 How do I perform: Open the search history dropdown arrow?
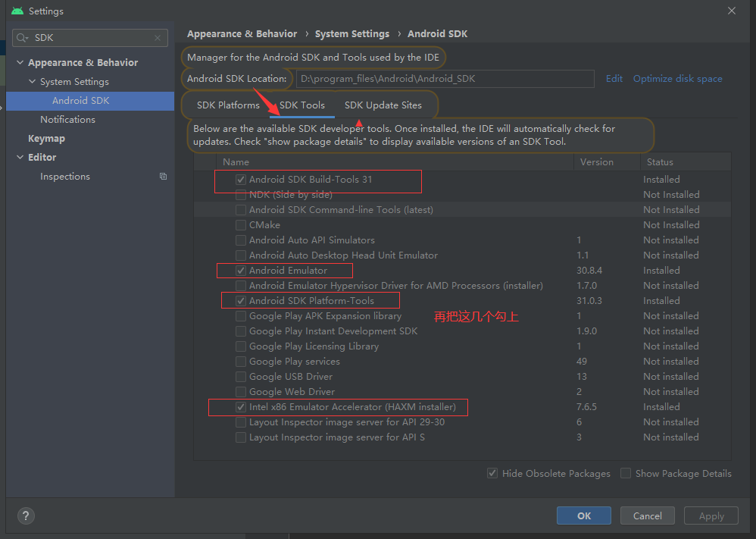[x=27, y=38]
